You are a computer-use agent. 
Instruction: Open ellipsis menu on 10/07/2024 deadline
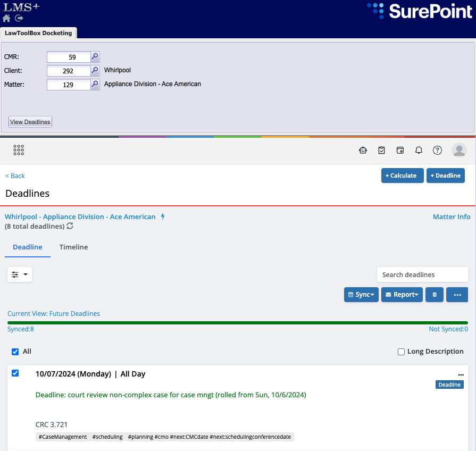(461, 375)
